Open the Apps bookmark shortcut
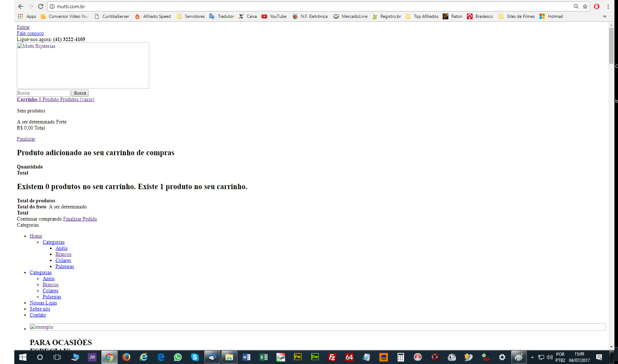The height and width of the screenshot is (364, 618). (27, 16)
